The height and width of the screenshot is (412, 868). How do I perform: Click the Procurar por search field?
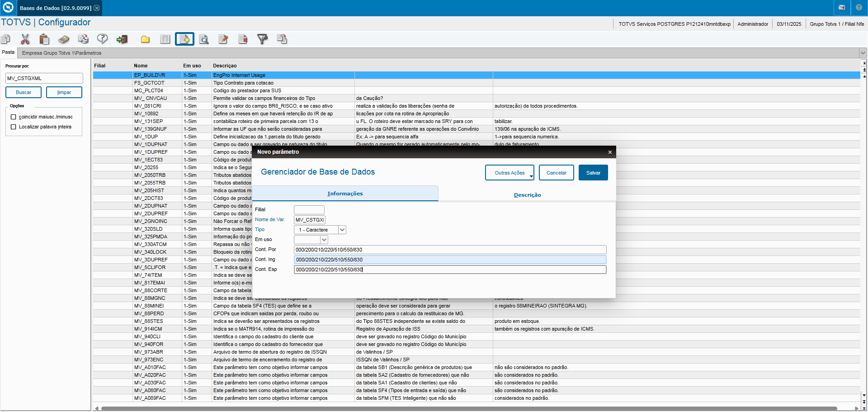44,78
